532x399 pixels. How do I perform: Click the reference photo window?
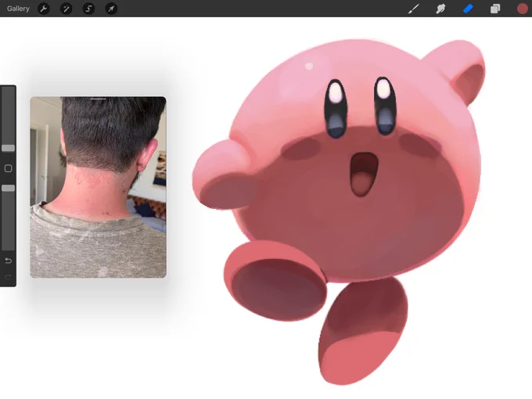[98, 187]
